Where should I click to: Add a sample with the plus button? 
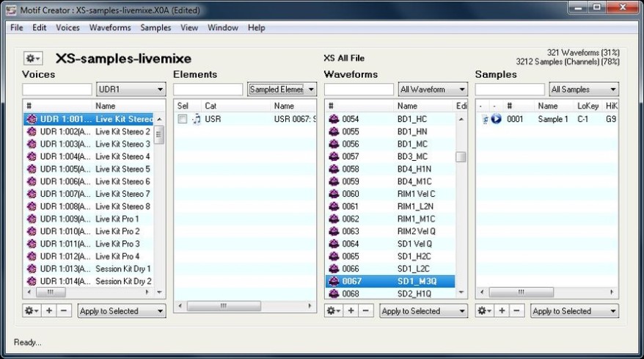click(502, 311)
